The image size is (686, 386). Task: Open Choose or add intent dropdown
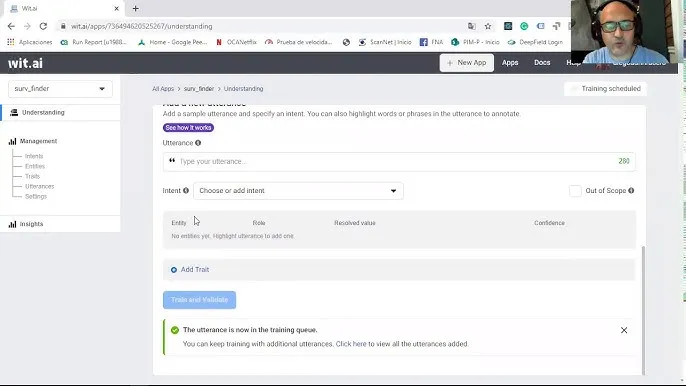tap(298, 191)
